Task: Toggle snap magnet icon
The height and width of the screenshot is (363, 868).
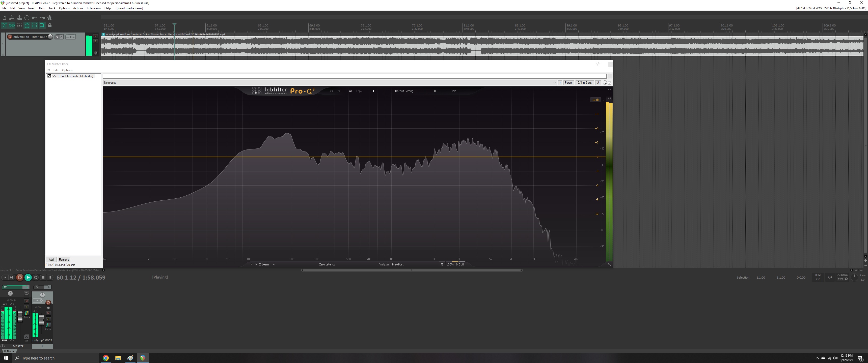Action: tap(42, 25)
